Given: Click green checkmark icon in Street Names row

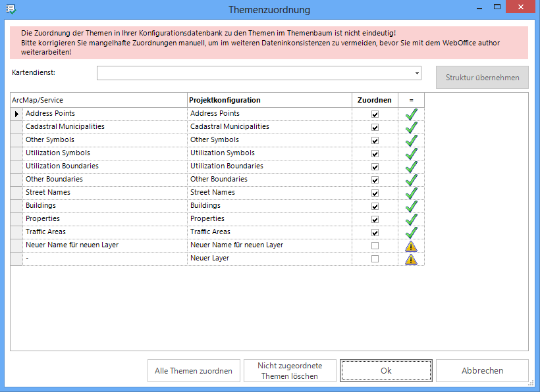Looking at the screenshot, I should pos(412,193).
